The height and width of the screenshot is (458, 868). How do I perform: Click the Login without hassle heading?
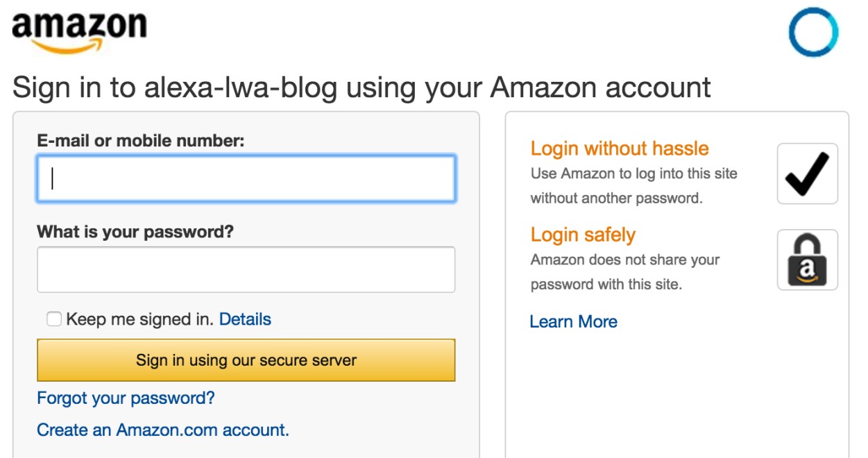pos(620,149)
